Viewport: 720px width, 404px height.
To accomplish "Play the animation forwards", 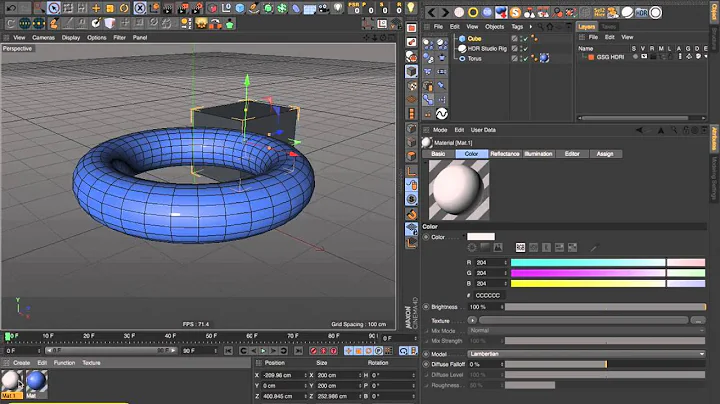I will (264, 351).
